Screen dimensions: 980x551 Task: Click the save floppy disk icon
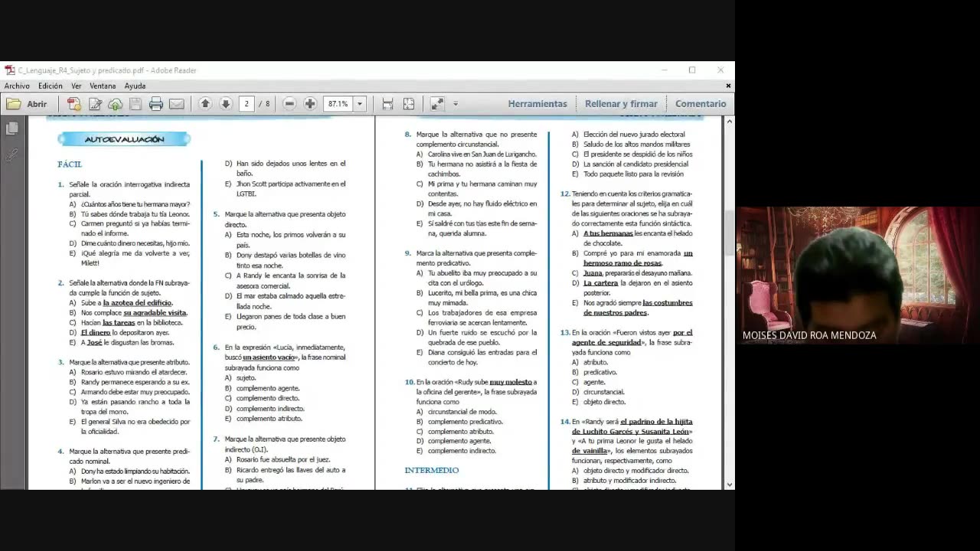[136, 104]
